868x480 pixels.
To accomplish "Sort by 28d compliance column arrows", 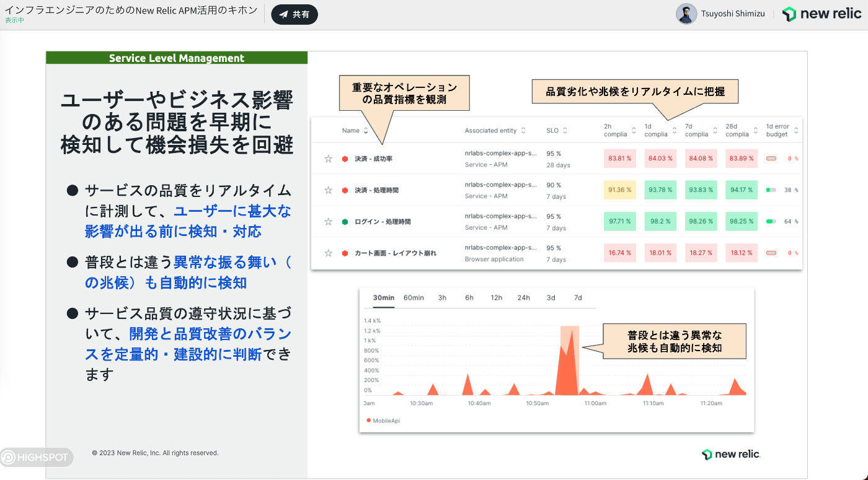I will 756,131.
